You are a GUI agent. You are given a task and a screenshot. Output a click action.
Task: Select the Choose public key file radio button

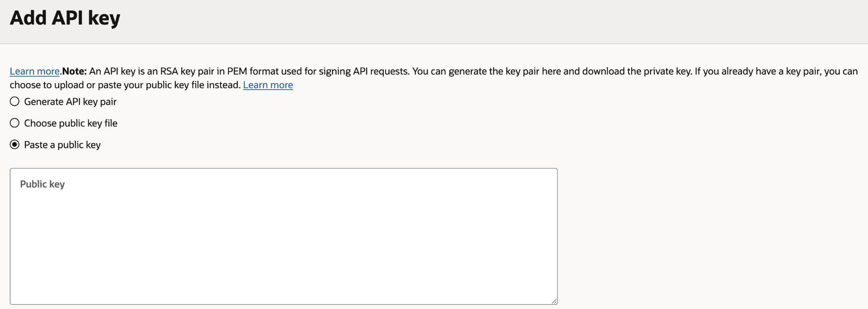15,123
